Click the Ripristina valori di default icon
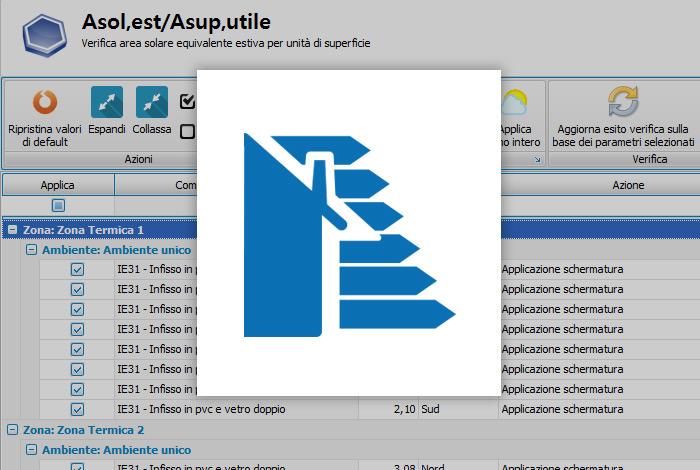The width and height of the screenshot is (700, 470). (45, 102)
